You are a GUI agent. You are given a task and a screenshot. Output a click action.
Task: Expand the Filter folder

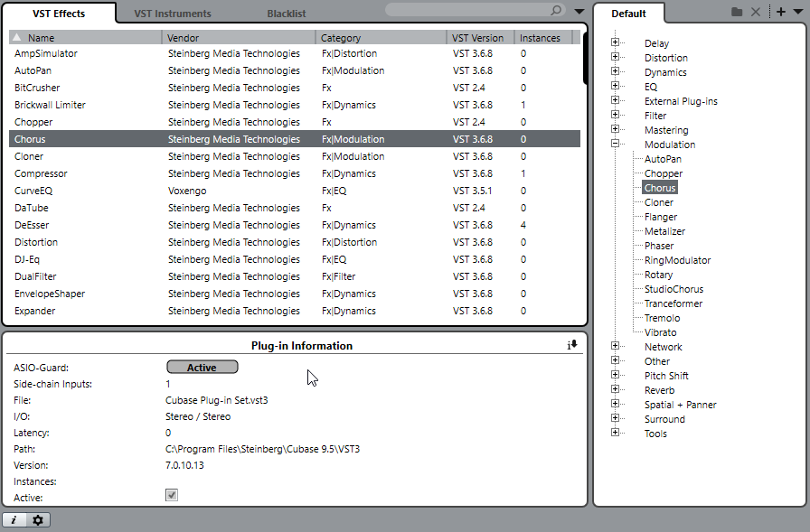click(x=615, y=115)
